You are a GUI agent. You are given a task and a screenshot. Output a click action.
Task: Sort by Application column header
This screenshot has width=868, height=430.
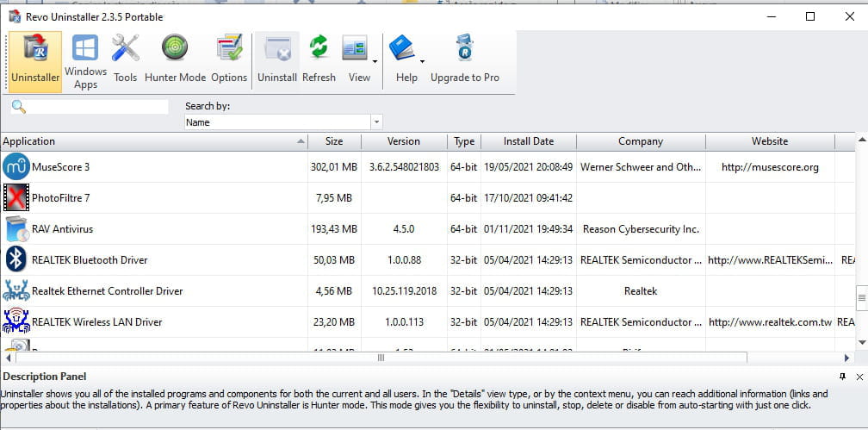click(154, 141)
